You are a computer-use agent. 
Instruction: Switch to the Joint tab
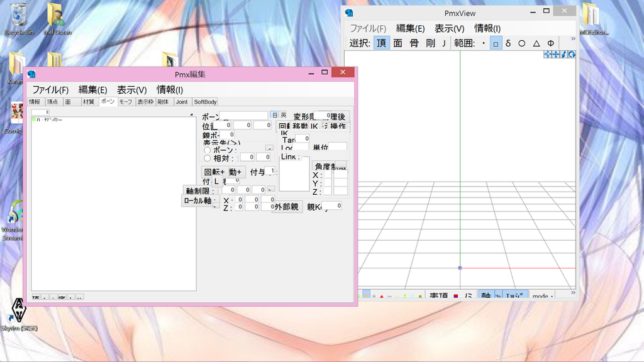pyautogui.click(x=182, y=102)
